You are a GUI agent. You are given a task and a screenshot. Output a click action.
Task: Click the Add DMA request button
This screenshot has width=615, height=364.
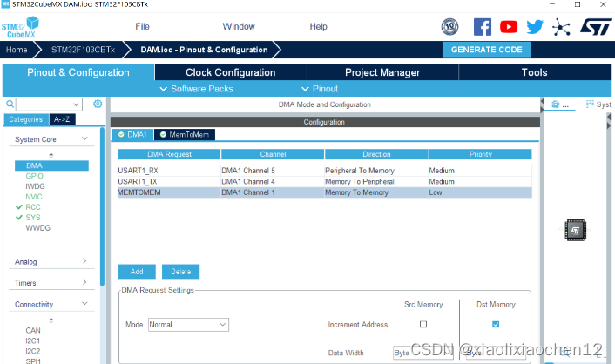pos(137,272)
